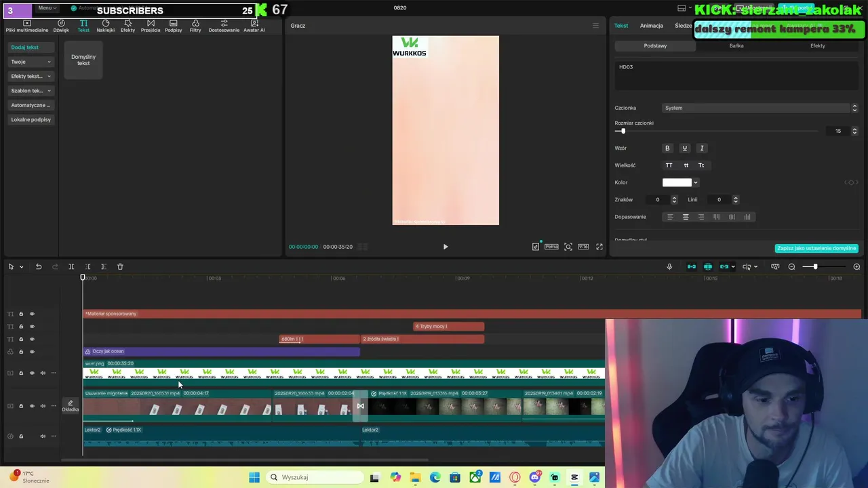Image resolution: width=868 pixels, height=488 pixels.
Task: Open the Podpisy captions panel
Action: [x=173, y=26]
